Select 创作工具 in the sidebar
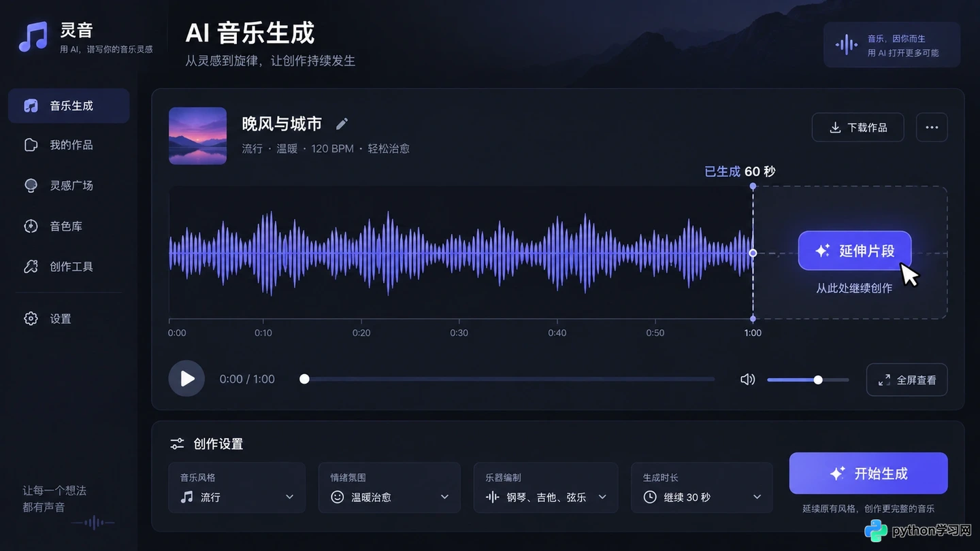Image resolution: width=980 pixels, height=551 pixels. [69, 267]
